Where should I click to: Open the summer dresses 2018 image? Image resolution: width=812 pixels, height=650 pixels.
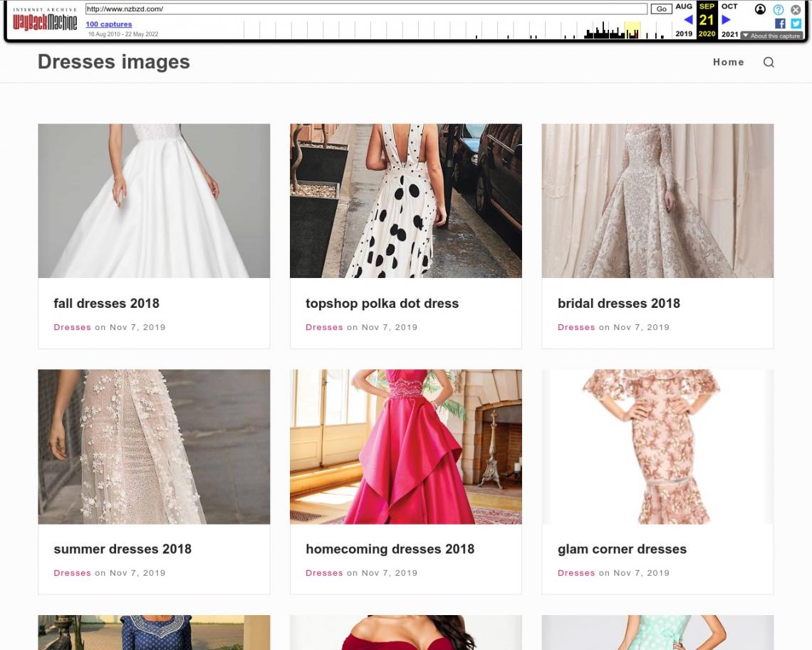tap(154, 446)
